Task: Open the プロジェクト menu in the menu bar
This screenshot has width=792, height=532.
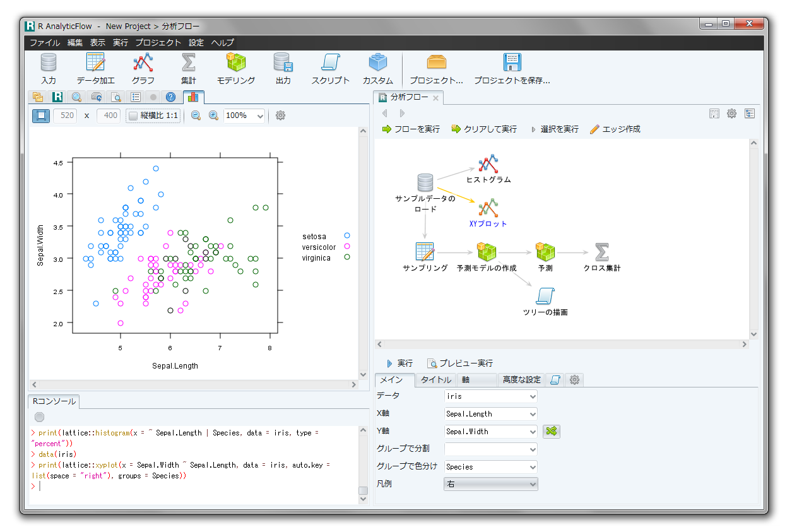Action: pyautogui.click(x=158, y=43)
